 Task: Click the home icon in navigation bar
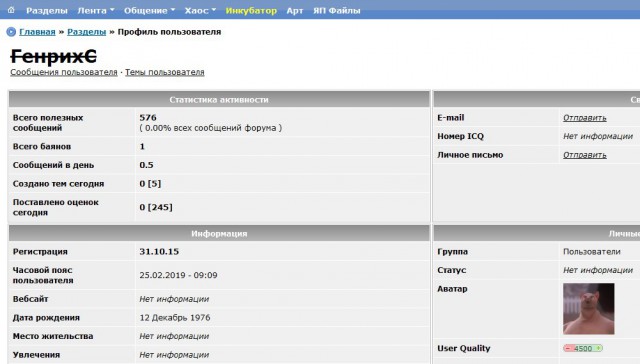click(x=11, y=10)
